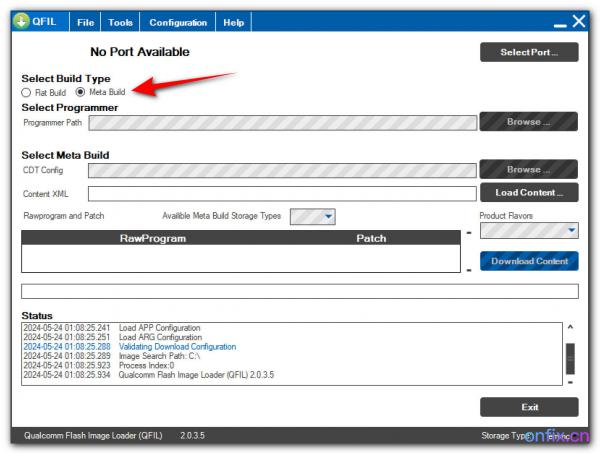Click the minus button beside Status log
This screenshot has height=454, width=600.
tap(570, 382)
